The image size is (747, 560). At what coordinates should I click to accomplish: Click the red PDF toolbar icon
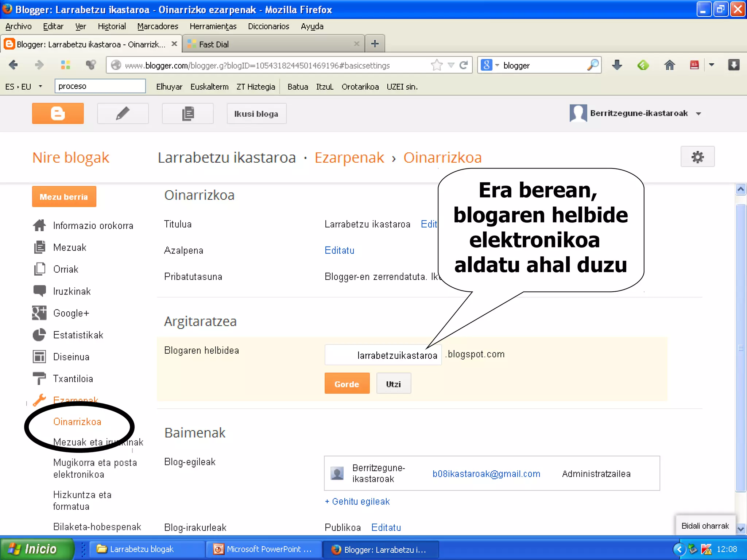pyautogui.click(x=694, y=65)
